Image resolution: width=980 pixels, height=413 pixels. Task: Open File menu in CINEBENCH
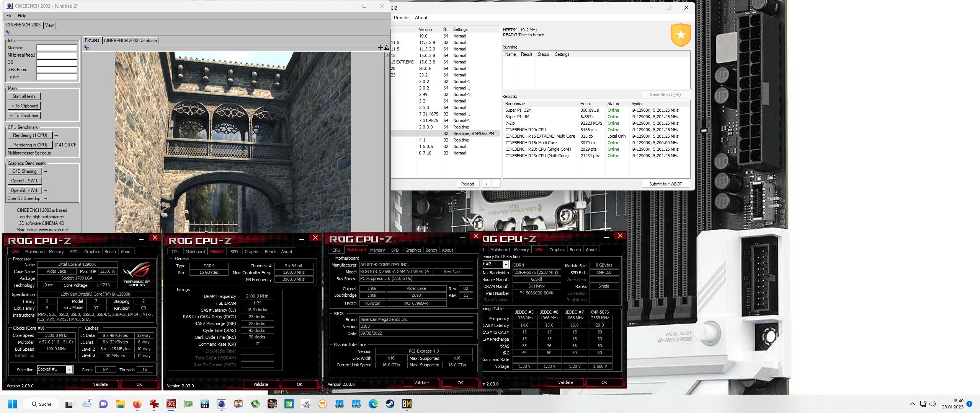click(x=10, y=16)
